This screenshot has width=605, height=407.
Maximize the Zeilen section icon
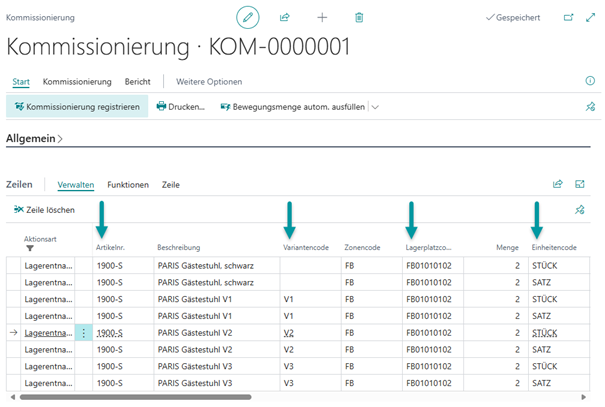point(580,184)
